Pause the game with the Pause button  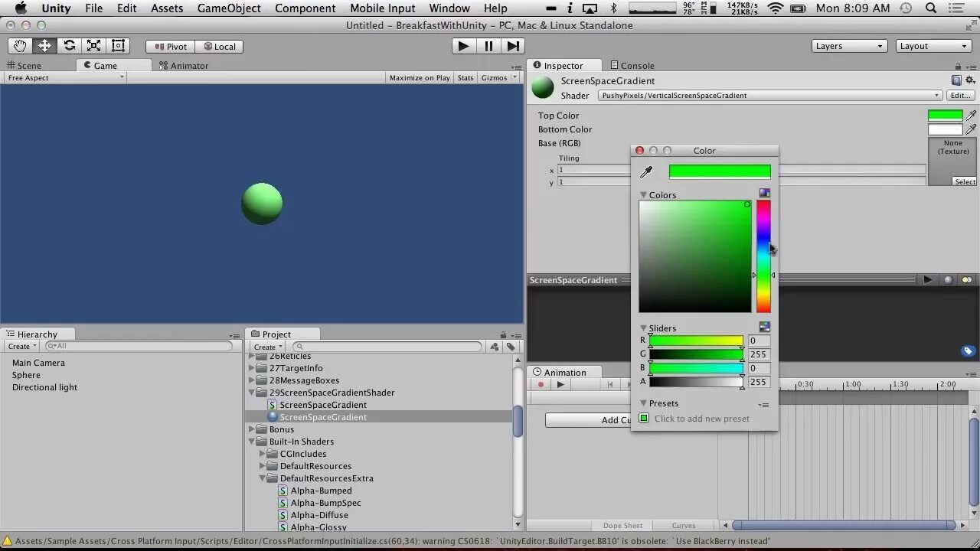click(x=488, y=46)
